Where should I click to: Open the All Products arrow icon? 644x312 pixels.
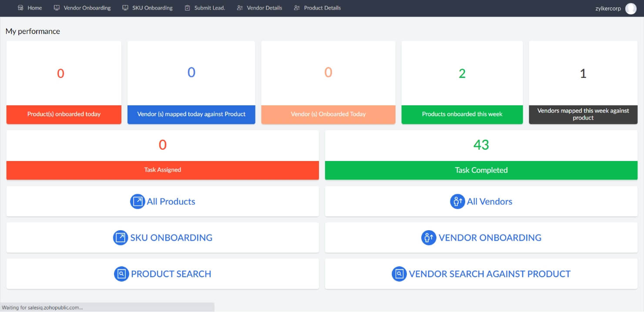coord(138,201)
